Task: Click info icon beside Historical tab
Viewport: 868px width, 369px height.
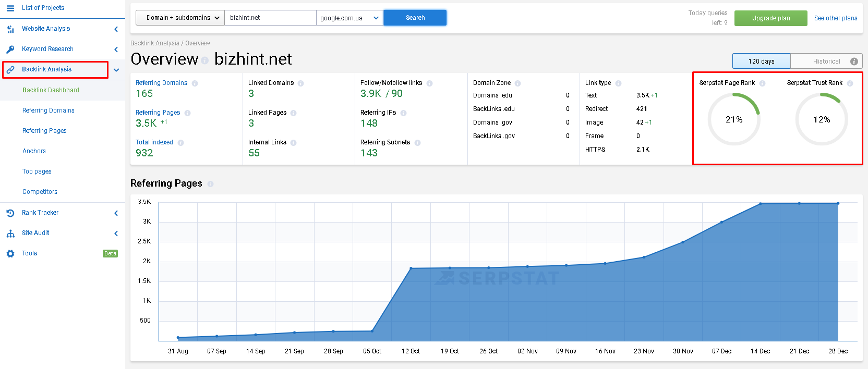Action: pyautogui.click(x=854, y=62)
